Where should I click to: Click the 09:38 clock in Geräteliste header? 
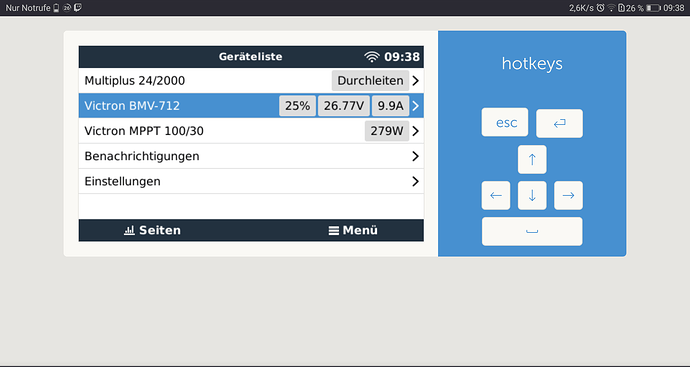coord(402,57)
